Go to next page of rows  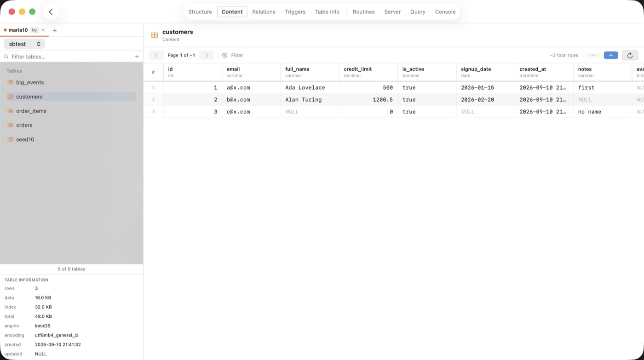(207, 55)
